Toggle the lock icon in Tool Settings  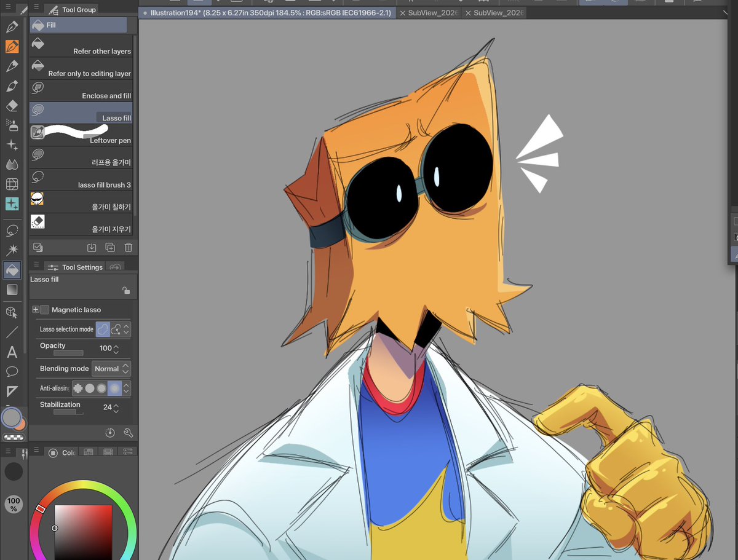[125, 291]
